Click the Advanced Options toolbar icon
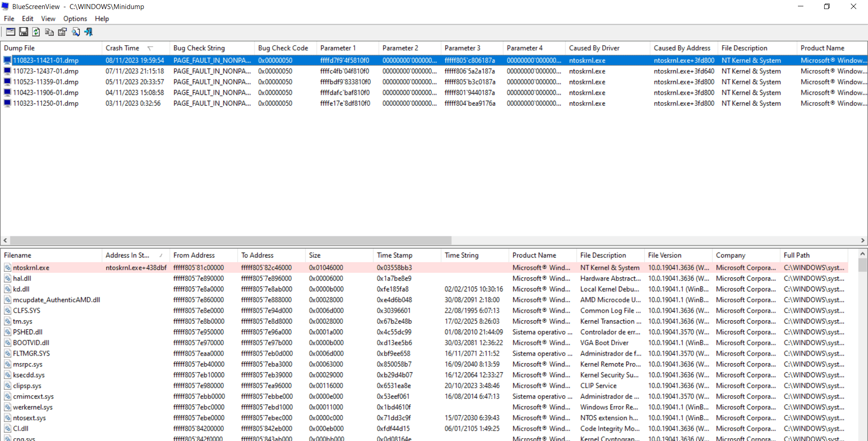 (x=10, y=32)
